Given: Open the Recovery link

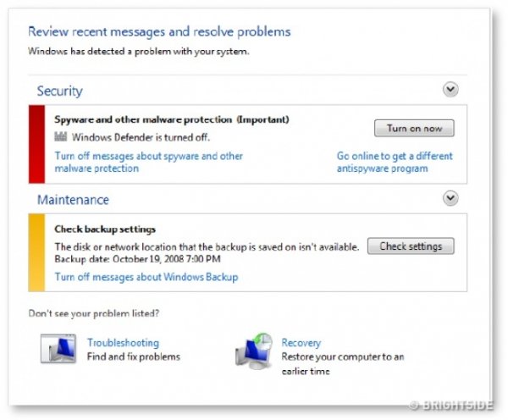Looking at the screenshot, I should (301, 343).
